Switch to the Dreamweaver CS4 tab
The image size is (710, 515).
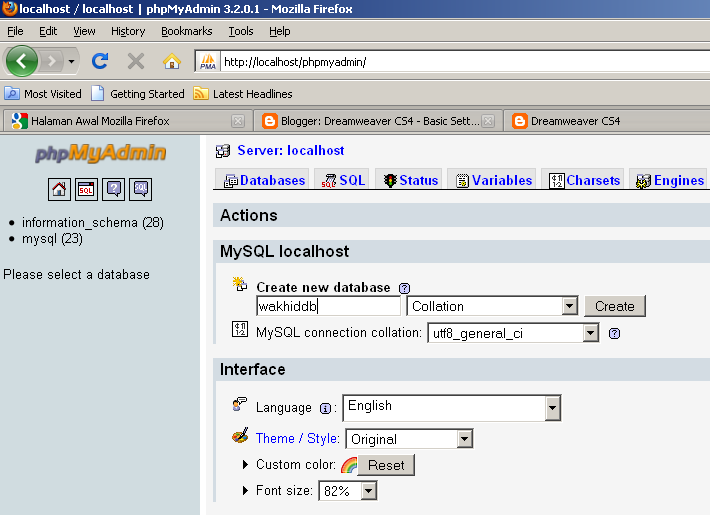[607, 121]
